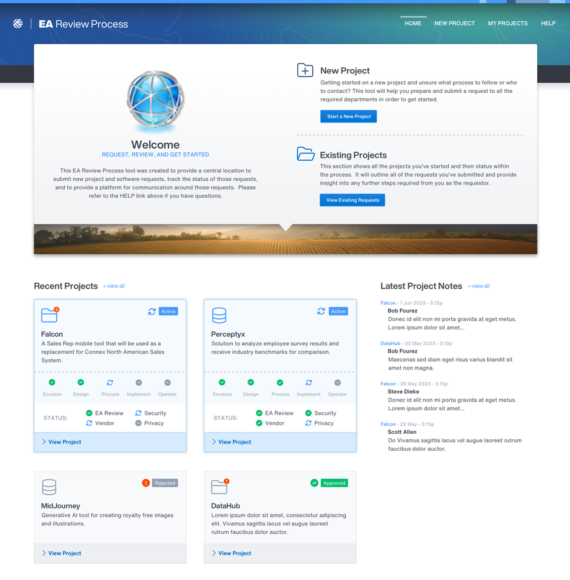Click the refresh icon on the Falcon card
Viewport: 570px width, 580px height.
(152, 311)
